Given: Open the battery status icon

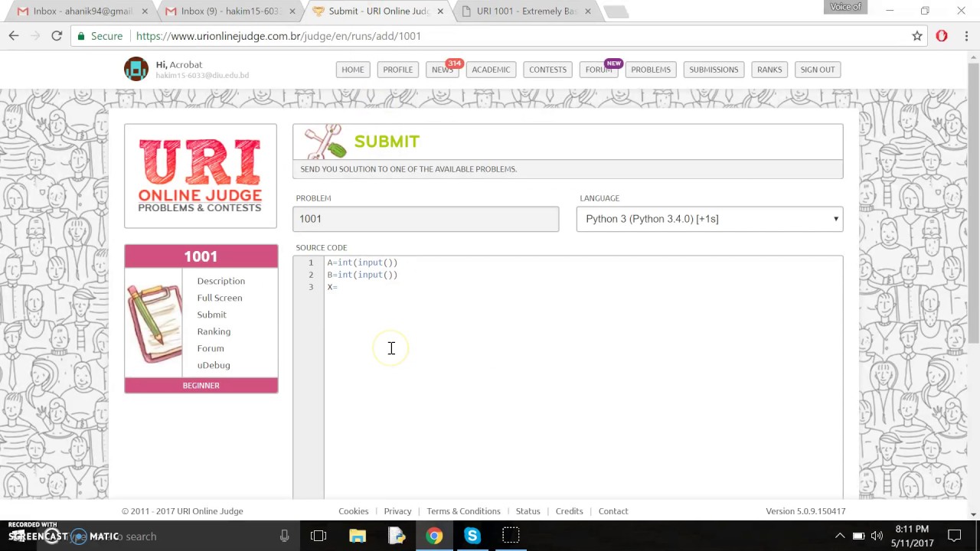Looking at the screenshot, I should click(858, 536).
